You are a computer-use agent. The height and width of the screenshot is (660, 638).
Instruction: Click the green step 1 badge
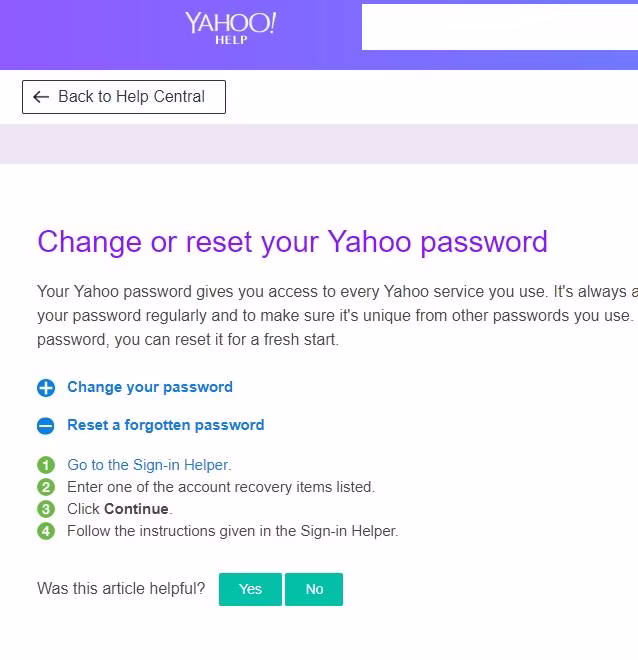pyautogui.click(x=46, y=465)
